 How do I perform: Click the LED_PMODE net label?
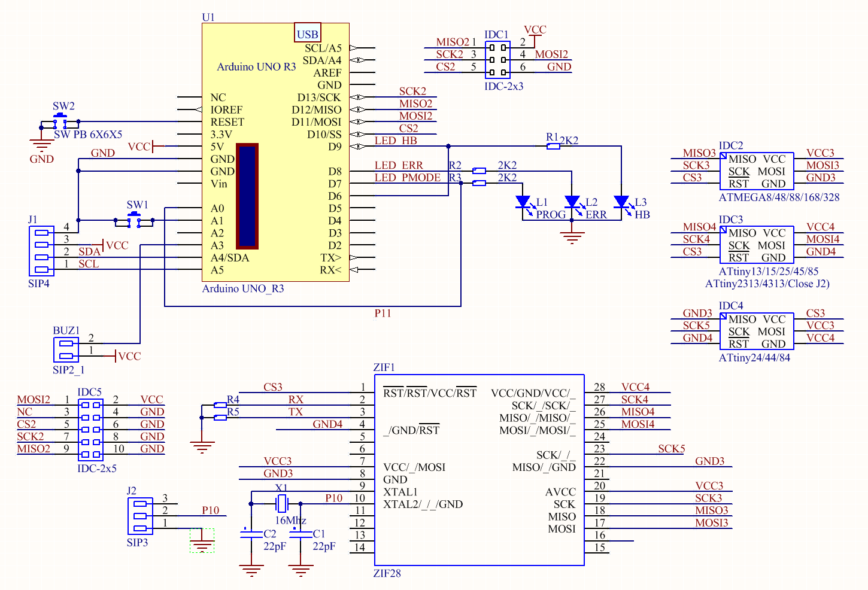tap(408, 178)
